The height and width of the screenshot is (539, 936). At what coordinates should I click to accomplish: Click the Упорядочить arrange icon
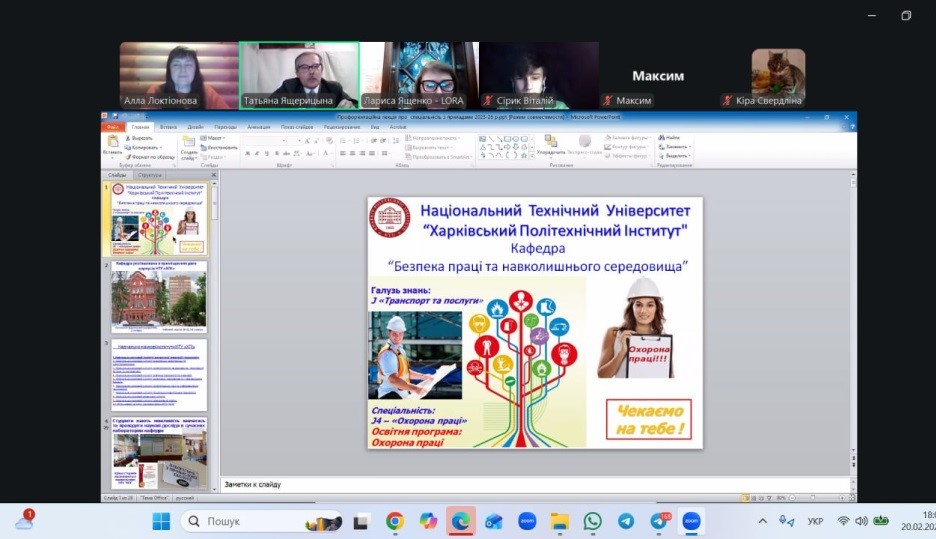(x=550, y=143)
